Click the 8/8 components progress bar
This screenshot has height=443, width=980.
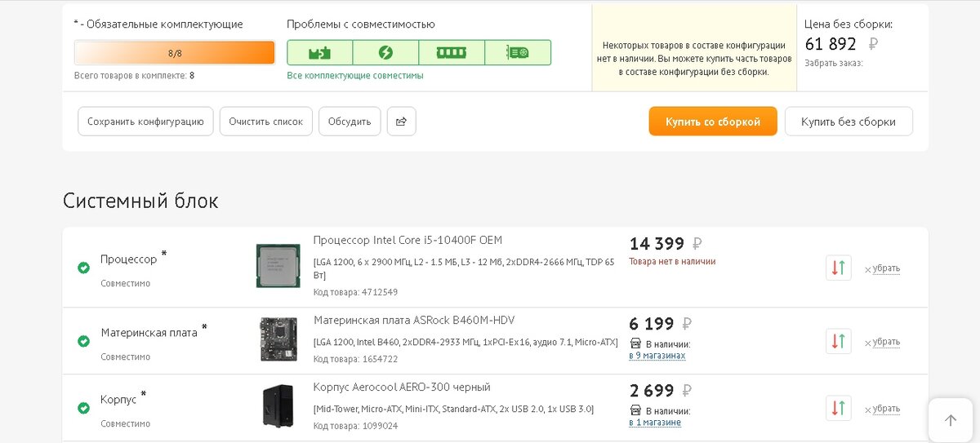(175, 53)
